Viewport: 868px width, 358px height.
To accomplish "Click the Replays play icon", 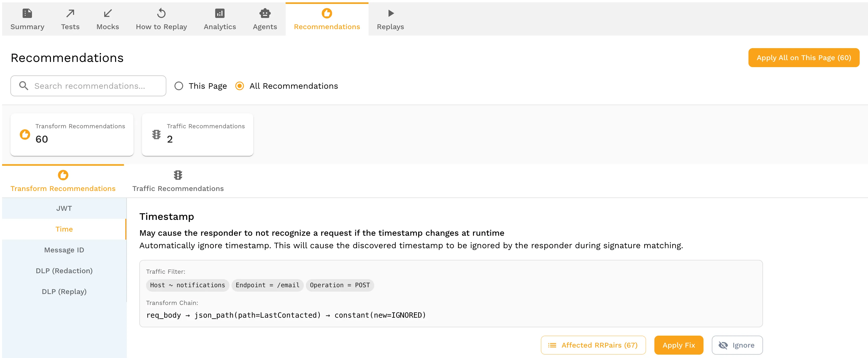I will (390, 13).
